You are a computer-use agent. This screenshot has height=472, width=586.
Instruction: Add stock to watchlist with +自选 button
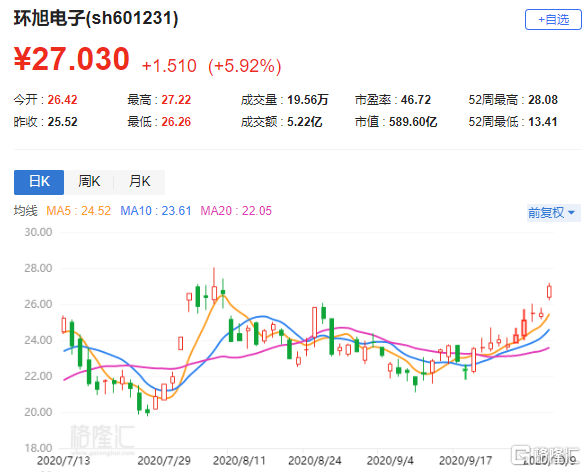pos(553,19)
